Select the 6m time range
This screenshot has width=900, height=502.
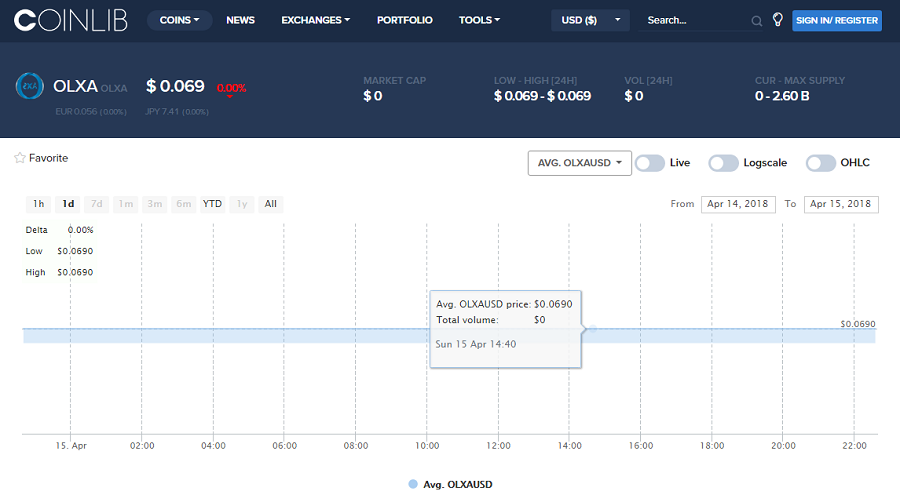point(184,204)
